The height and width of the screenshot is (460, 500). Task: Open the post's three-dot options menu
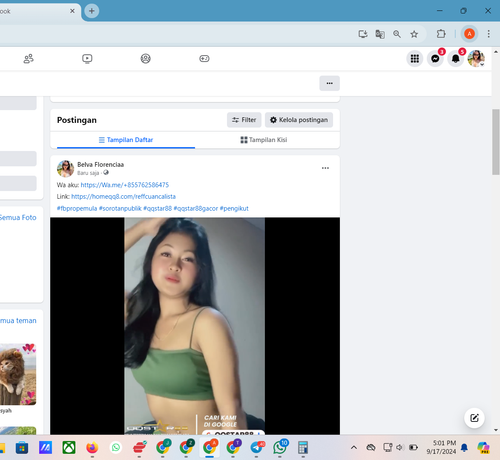coord(325,168)
